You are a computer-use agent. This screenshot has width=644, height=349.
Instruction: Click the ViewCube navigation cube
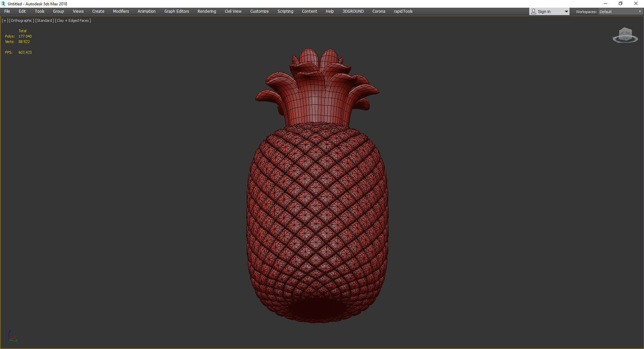[625, 34]
